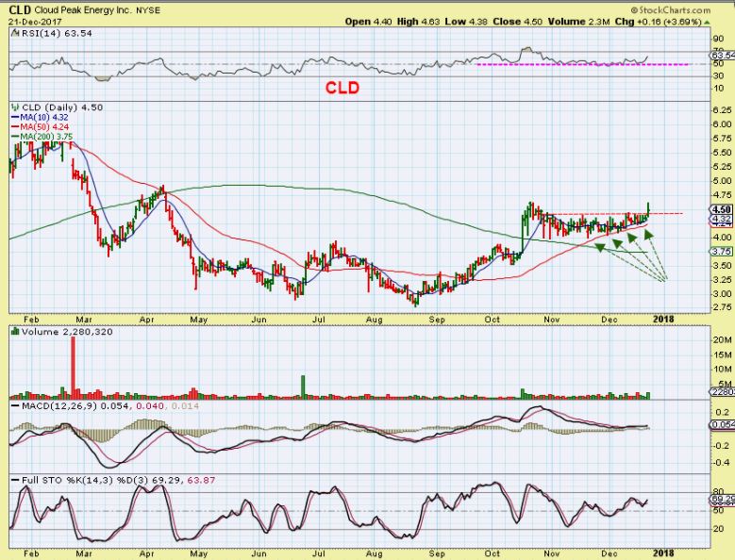This screenshot has height=560, width=735.
Task: Click the 69.29 stochastic tag on right axis
Action: pyautogui.click(x=723, y=499)
